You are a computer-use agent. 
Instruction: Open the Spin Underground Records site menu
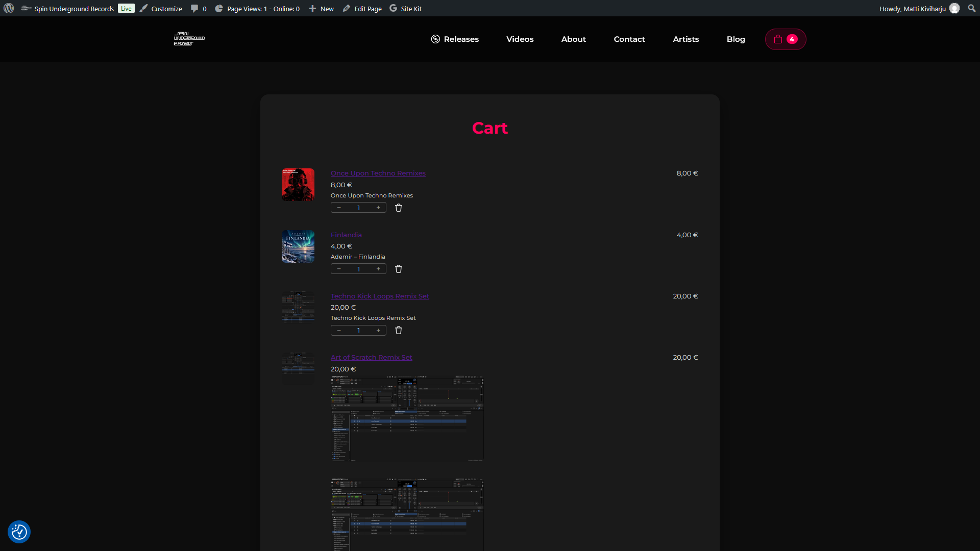pos(67,9)
